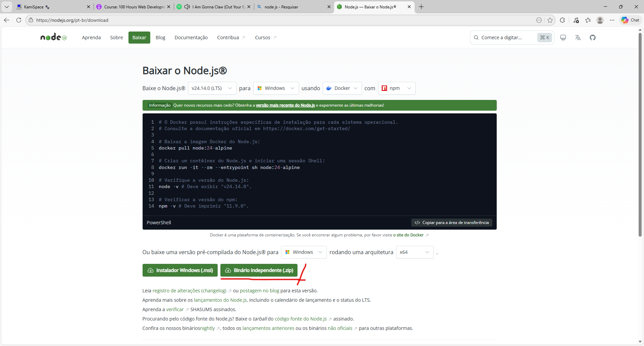Open registro de alterações (changelog) link

pos(192,291)
